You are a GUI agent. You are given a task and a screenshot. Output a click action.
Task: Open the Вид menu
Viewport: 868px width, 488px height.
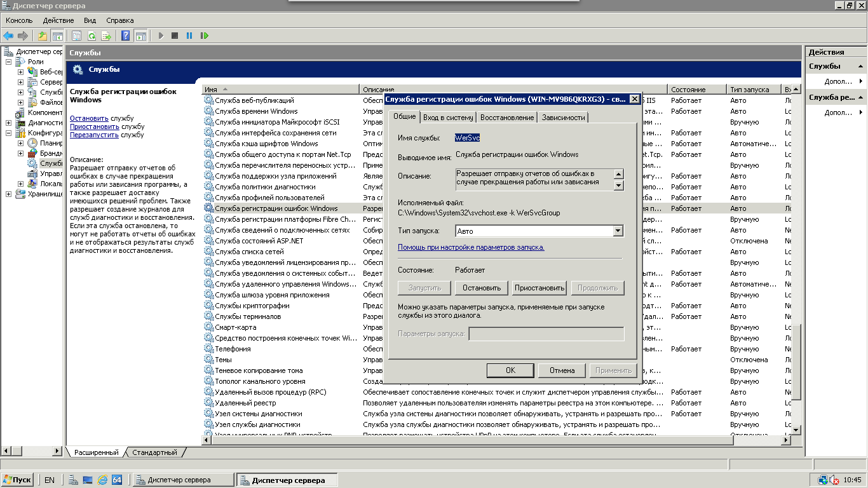(x=90, y=20)
